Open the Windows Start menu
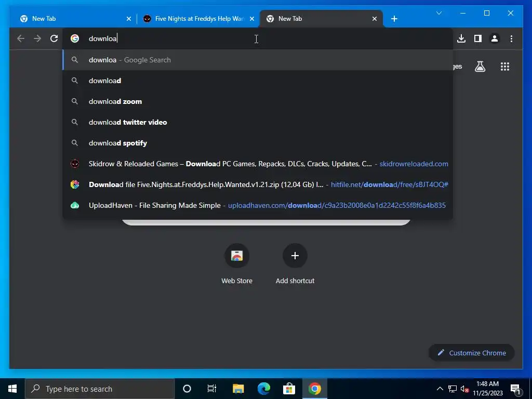This screenshot has width=532, height=399. [12, 389]
